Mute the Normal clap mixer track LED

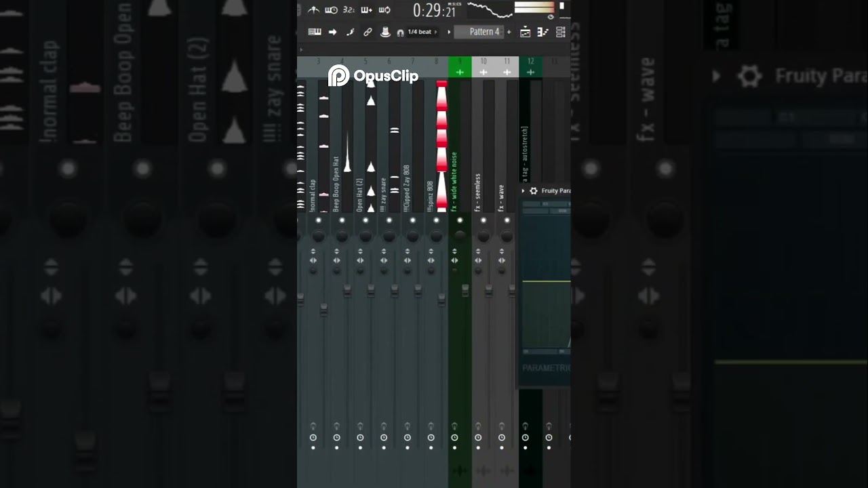tap(318, 220)
